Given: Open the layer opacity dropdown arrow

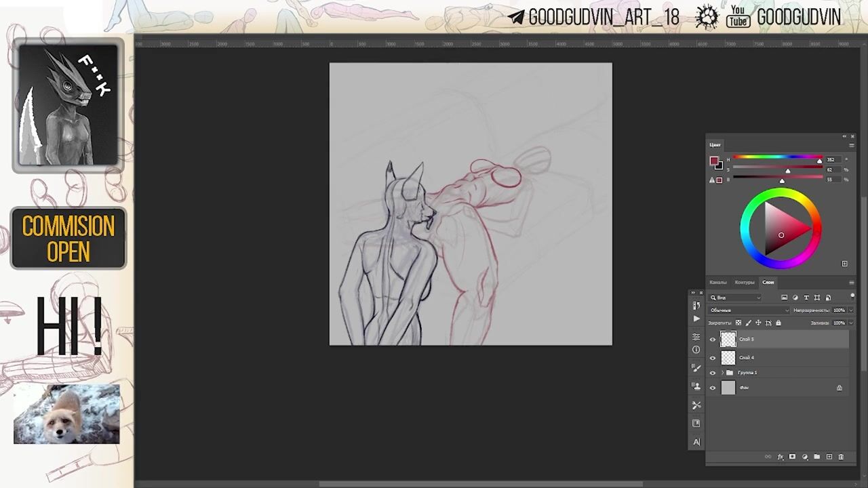Looking at the screenshot, I should click(850, 310).
